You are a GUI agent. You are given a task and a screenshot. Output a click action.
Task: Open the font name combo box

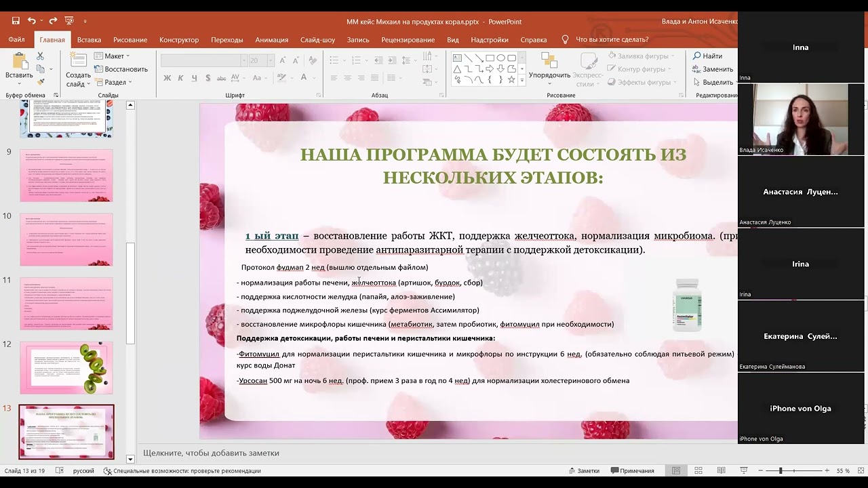[204, 60]
